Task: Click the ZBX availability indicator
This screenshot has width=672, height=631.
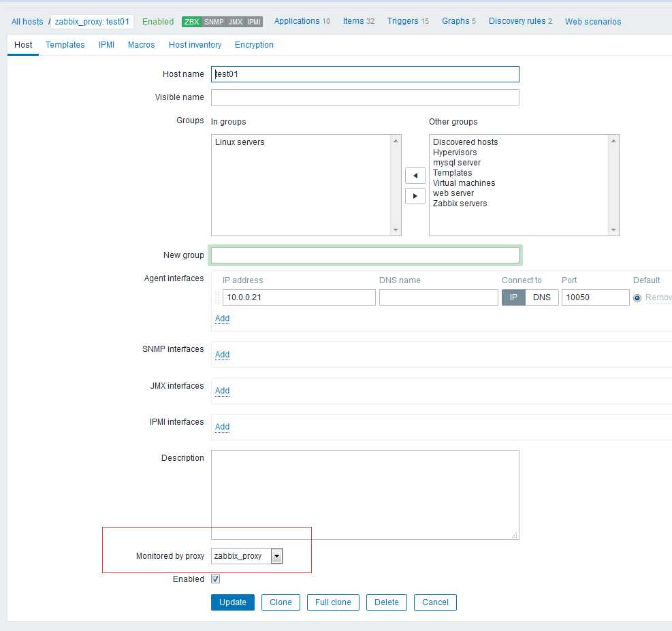Action: pyautogui.click(x=191, y=22)
